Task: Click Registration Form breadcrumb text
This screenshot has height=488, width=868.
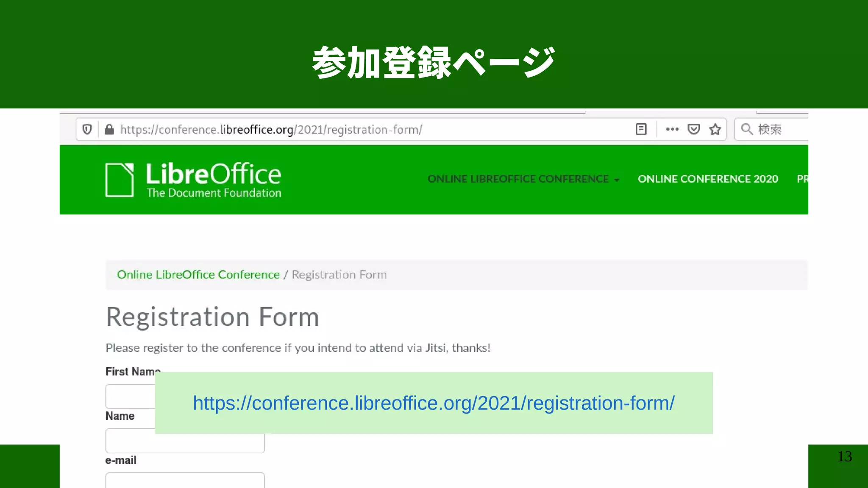Action: pos(339,274)
